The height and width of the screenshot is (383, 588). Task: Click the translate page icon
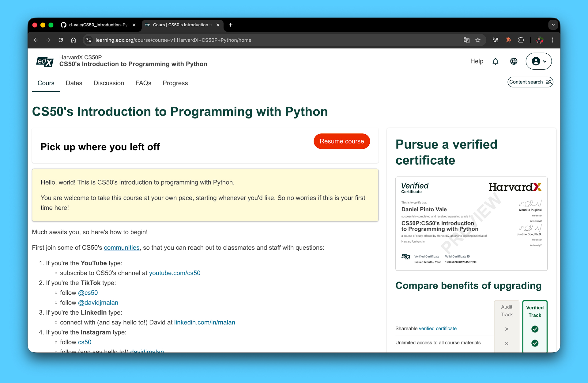tap(466, 40)
